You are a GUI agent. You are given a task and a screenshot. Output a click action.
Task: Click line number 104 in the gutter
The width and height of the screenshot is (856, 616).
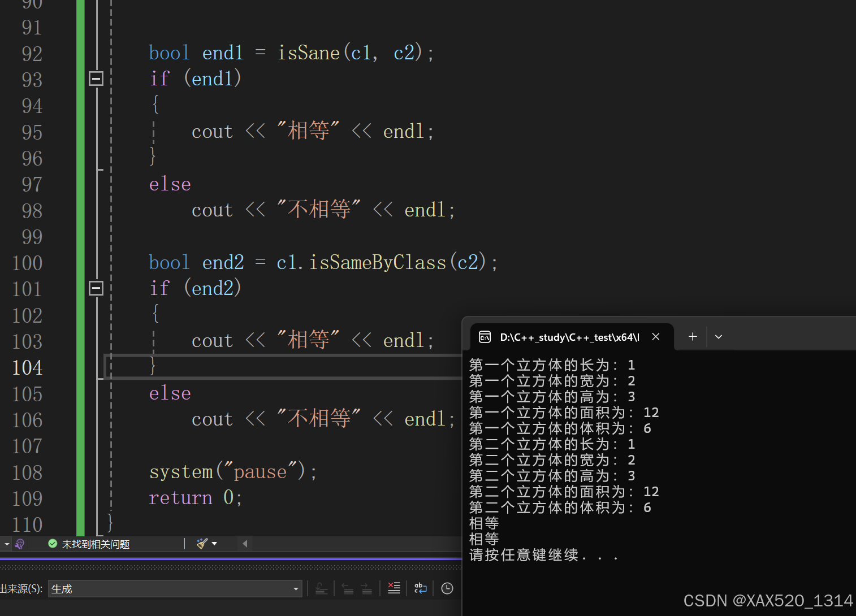pos(27,367)
